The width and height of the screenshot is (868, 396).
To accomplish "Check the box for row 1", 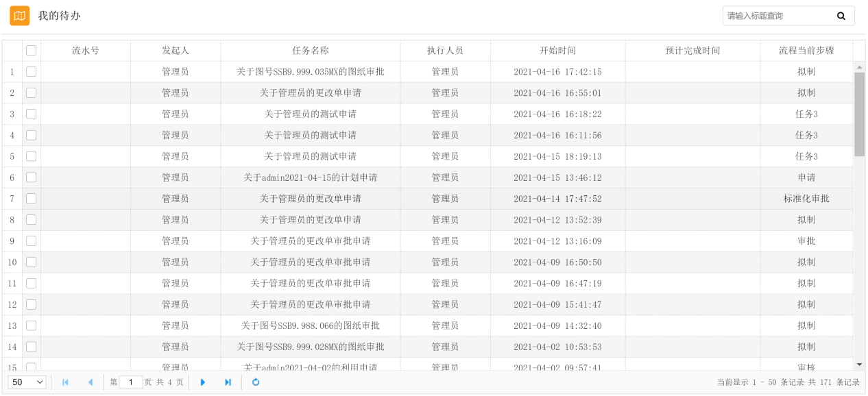I will [x=32, y=71].
